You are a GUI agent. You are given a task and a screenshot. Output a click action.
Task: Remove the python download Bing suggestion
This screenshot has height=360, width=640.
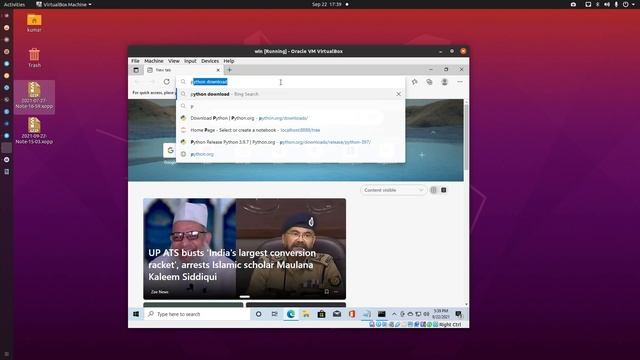coord(399,94)
